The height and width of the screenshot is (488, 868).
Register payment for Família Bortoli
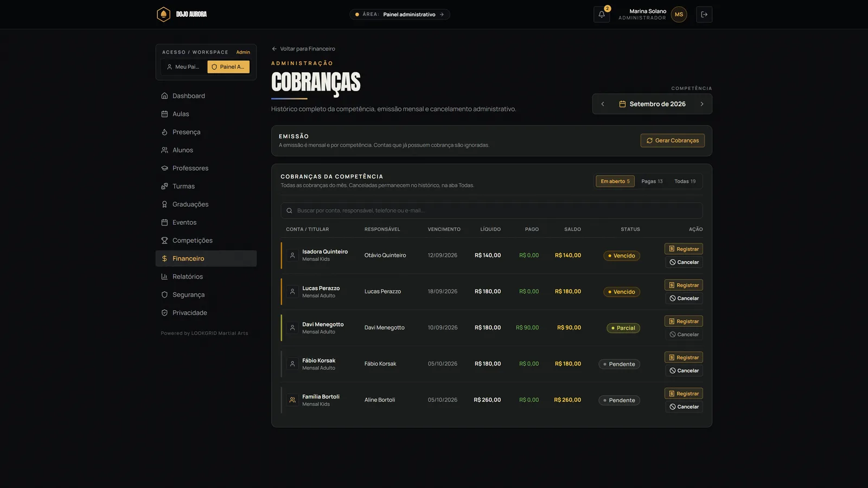point(684,394)
